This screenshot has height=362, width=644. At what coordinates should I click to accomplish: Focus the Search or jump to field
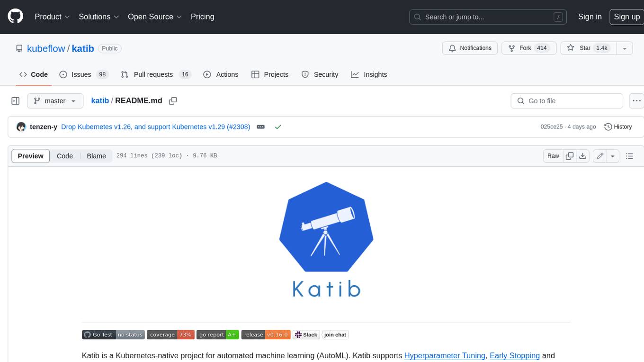(488, 17)
